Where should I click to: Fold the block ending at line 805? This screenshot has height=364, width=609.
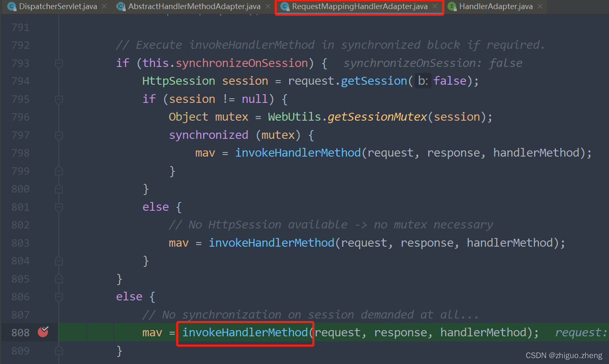pyautogui.click(x=59, y=279)
